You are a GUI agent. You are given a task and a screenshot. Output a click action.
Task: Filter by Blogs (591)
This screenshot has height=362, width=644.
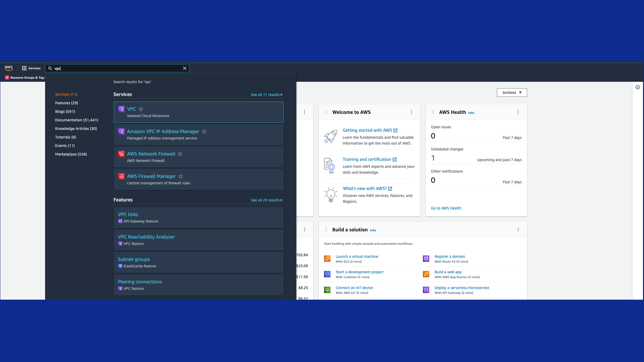tap(65, 112)
